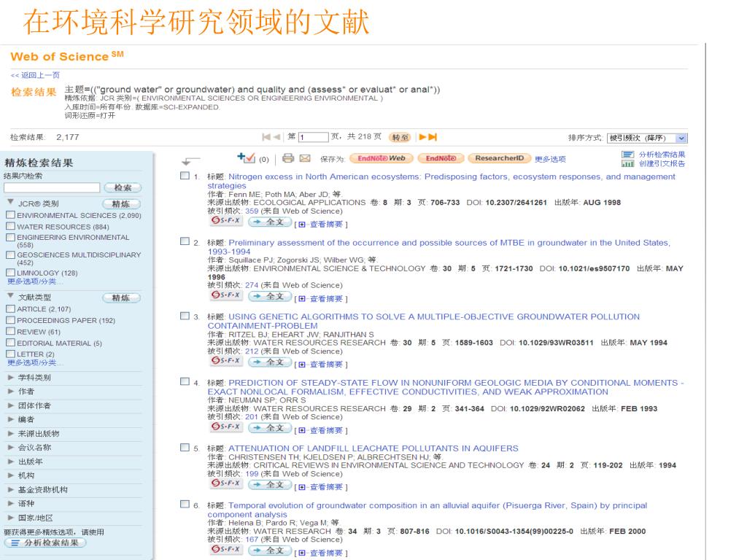Expand the 学科类别 filter
This screenshot has width=747, height=560.
pos(10,377)
